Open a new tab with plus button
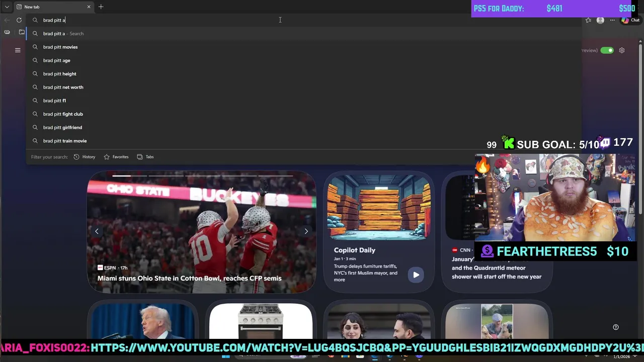This screenshot has width=644, height=362. tap(101, 7)
